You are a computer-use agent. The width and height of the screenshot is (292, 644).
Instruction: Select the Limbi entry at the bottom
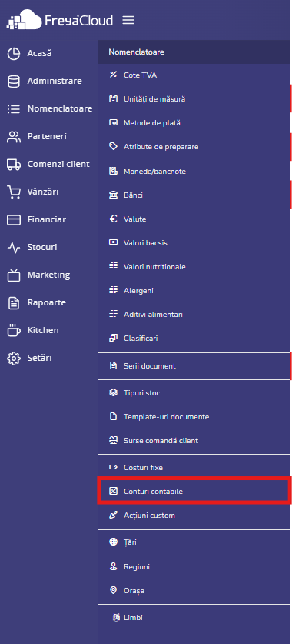coord(194,618)
